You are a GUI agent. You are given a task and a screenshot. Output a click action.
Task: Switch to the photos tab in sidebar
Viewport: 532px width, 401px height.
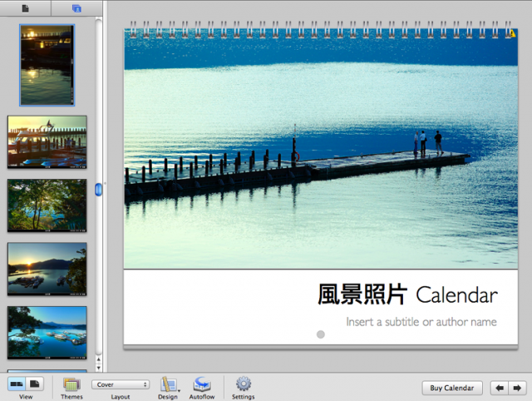pos(76,8)
